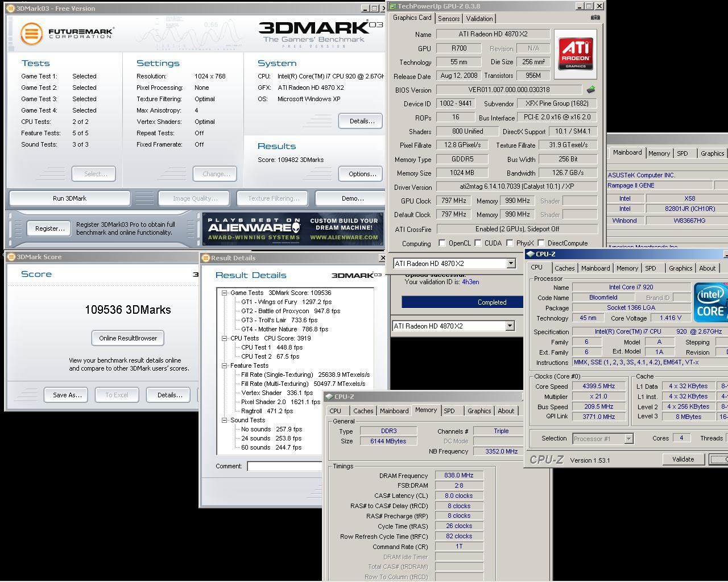The image size is (728, 582).
Task: Click the Change settings button
Action: pyautogui.click(x=215, y=174)
